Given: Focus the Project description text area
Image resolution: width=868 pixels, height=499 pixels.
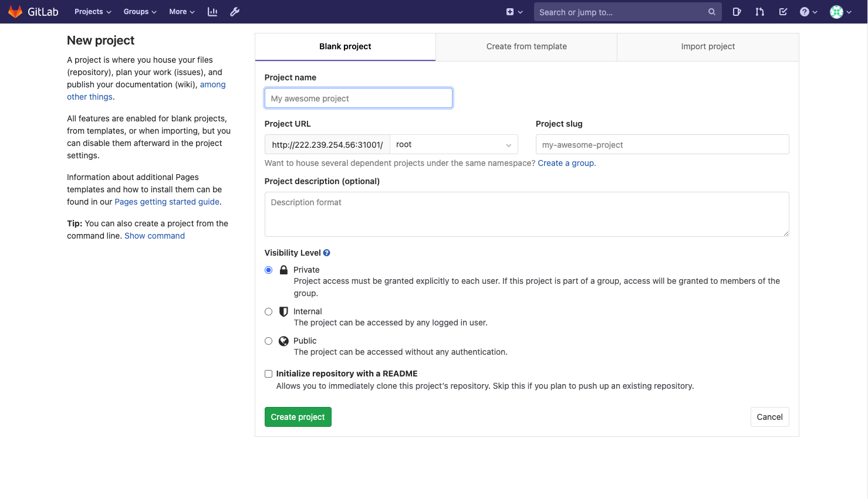Looking at the screenshot, I should (526, 214).
